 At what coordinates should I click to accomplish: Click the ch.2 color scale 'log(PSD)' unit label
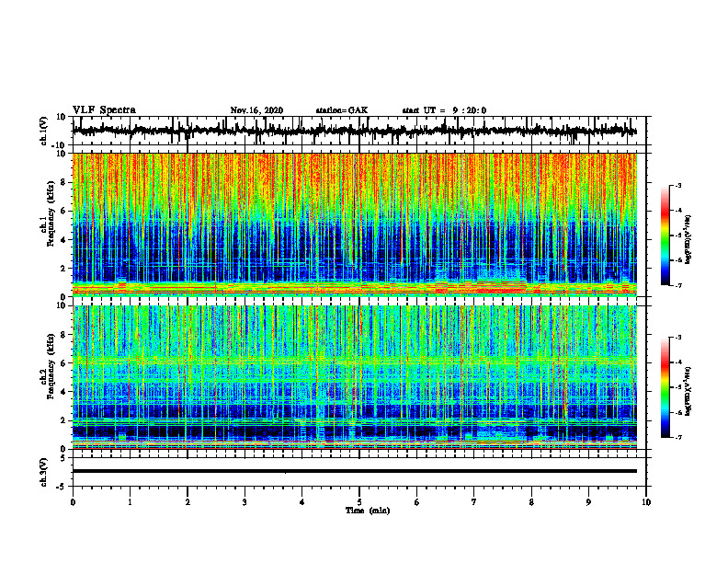[688, 391]
